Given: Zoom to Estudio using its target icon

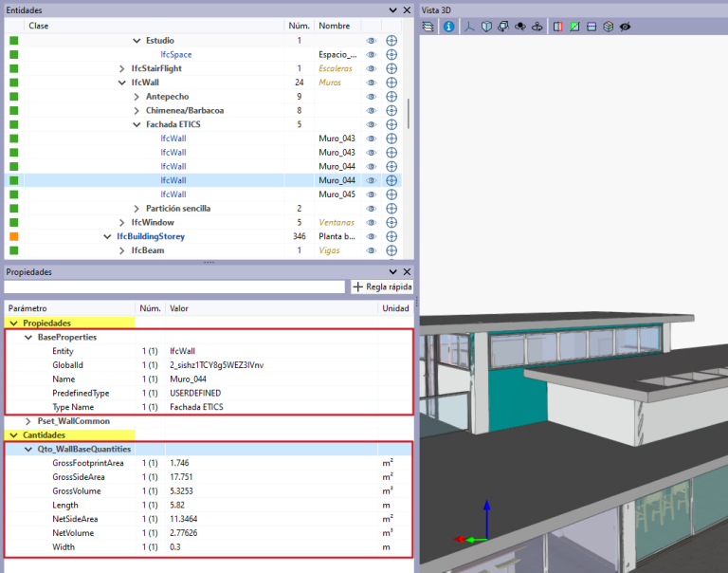Looking at the screenshot, I should tap(391, 41).
